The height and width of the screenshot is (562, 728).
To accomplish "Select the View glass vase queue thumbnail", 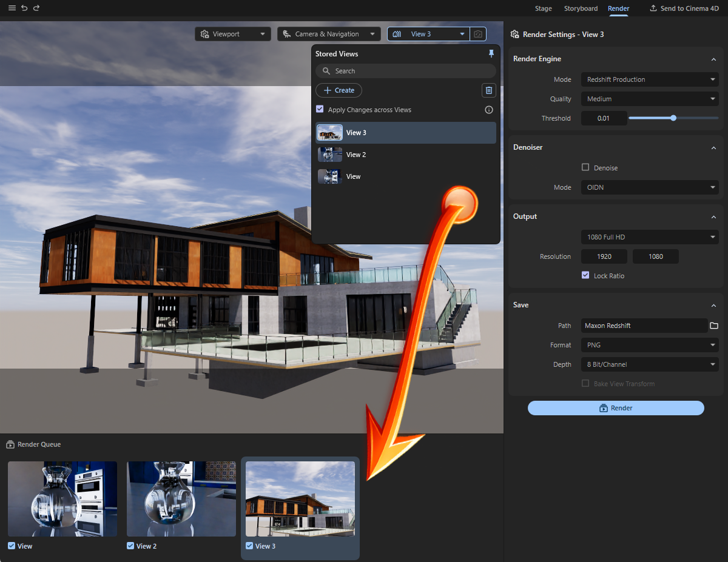I will coord(62,499).
